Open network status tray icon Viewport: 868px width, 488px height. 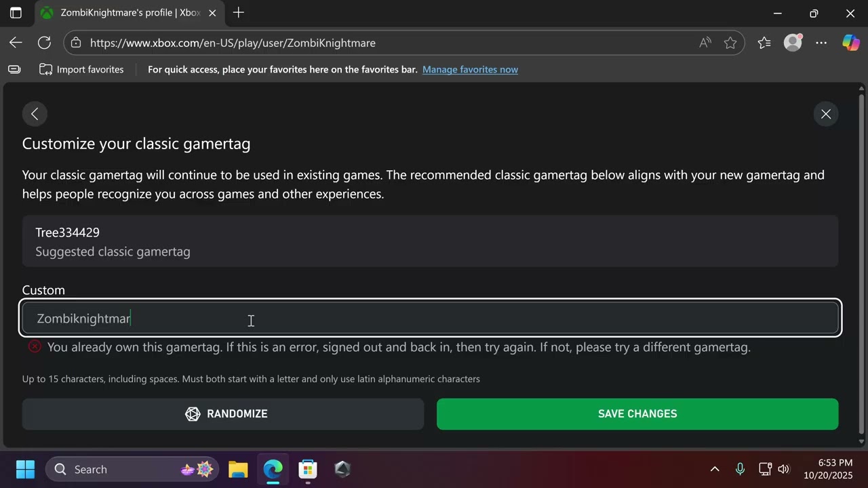click(x=765, y=469)
